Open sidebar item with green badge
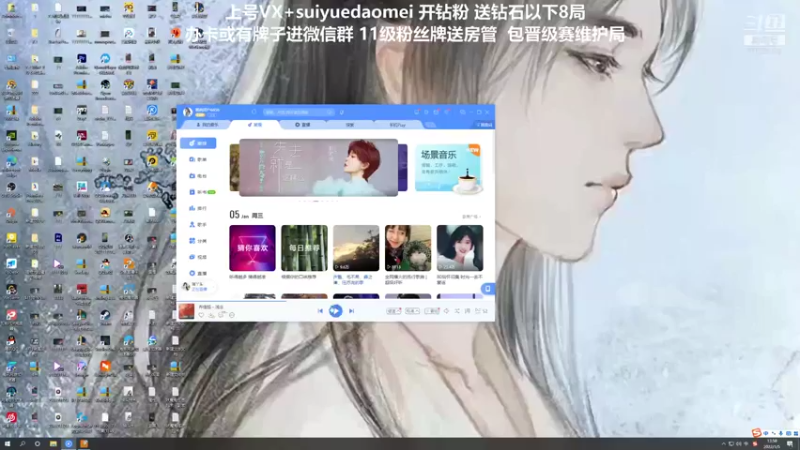Screen dimensions: 800x450 [202, 192]
